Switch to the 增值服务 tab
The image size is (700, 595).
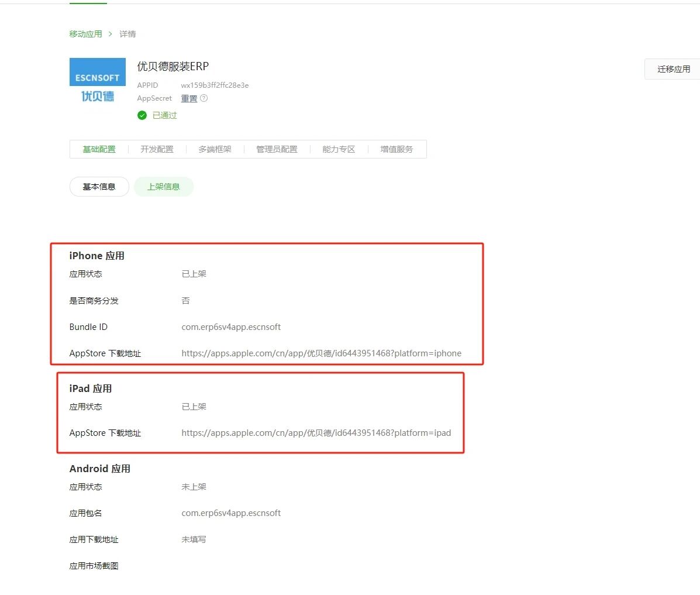[396, 149]
